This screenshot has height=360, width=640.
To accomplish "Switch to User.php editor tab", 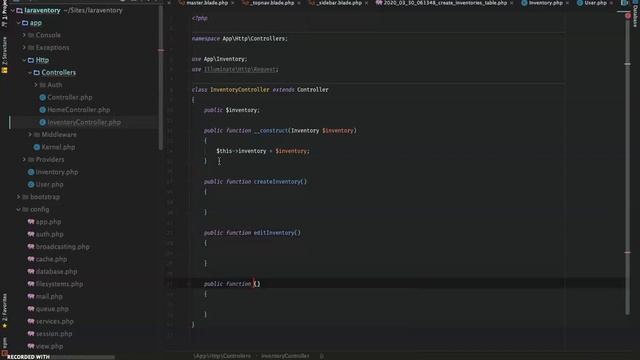I will 596,3.
